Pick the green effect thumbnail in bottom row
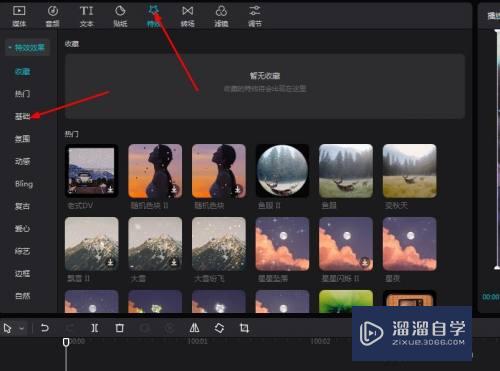The image size is (500, 371). (x=346, y=301)
